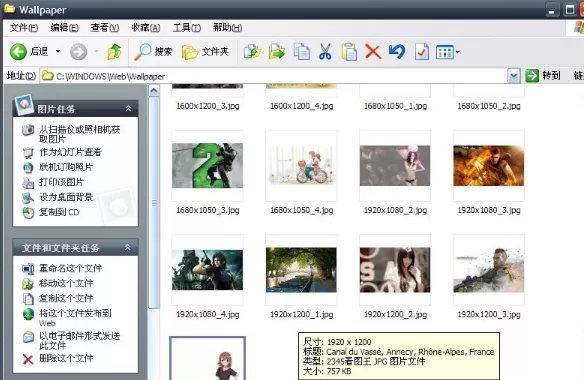Click 'Publish this file to Web' link
This screenshot has width=584, height=380.
tap(75, 318)
